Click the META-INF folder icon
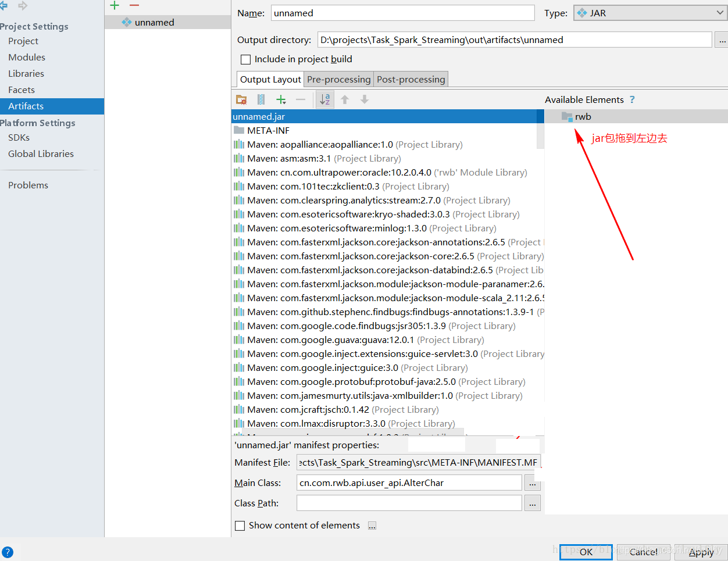The height and width of the screenshot is (561, 728). [x=239, y=130]
